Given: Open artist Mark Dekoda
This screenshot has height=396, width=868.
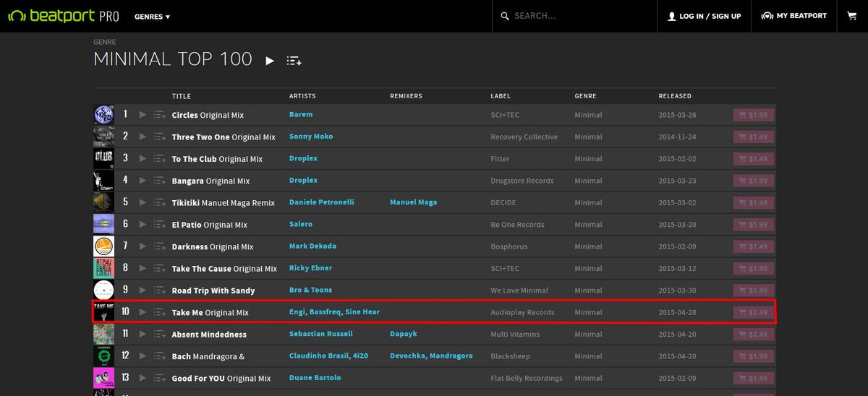Looking at the screenshot, I should (312, 246).
